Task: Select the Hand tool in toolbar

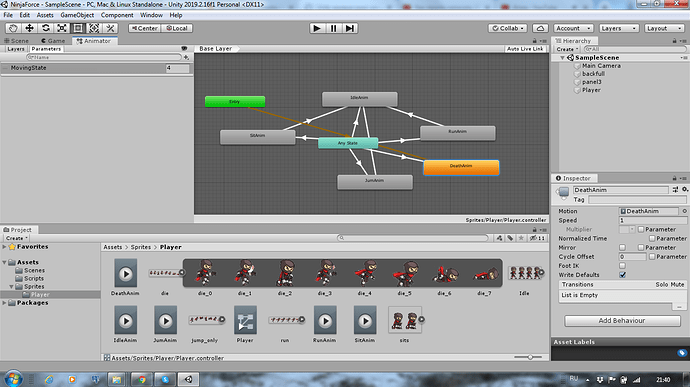Action: click(x=13, y=28)
